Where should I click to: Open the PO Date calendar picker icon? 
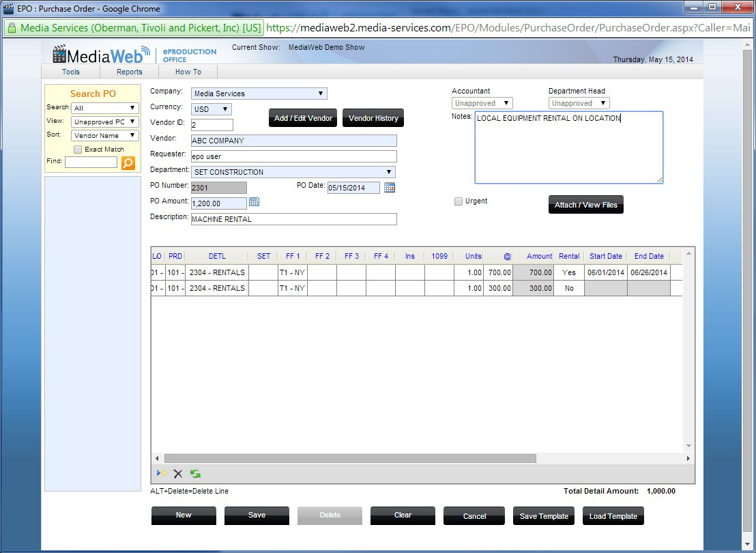pyautogui.click(x=390, y=188)
